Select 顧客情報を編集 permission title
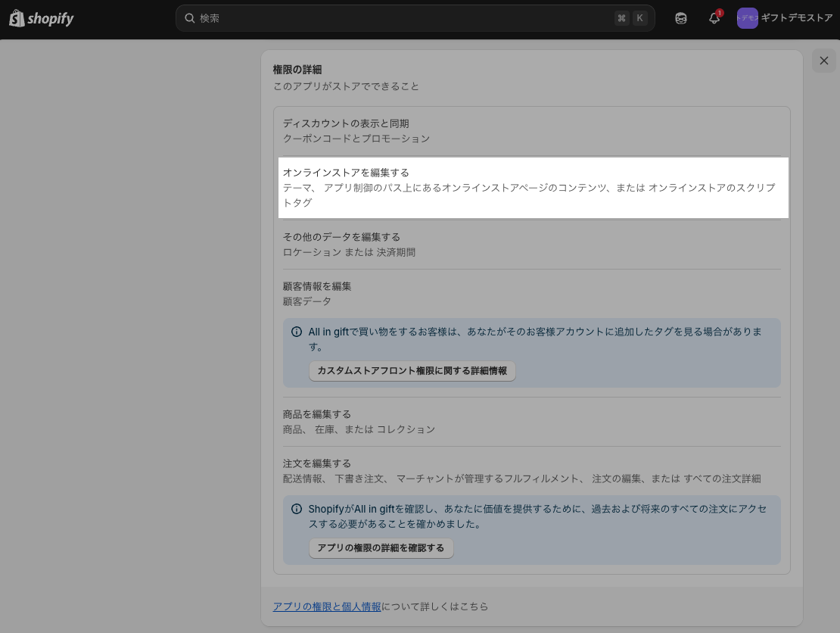Viewport: 840px width, 633px height. pyautogui.click(x=317, y=286)
